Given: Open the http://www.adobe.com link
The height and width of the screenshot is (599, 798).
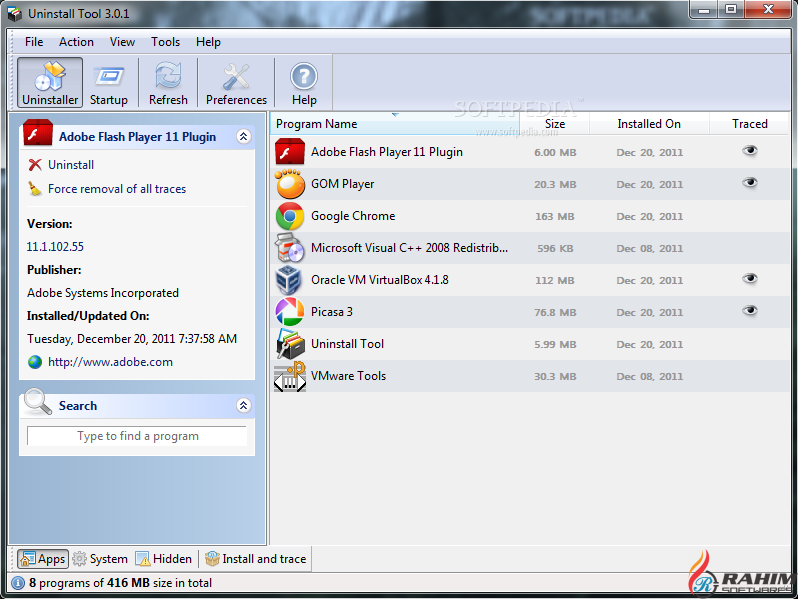Looking at the screenshot, I should [110, 362].
